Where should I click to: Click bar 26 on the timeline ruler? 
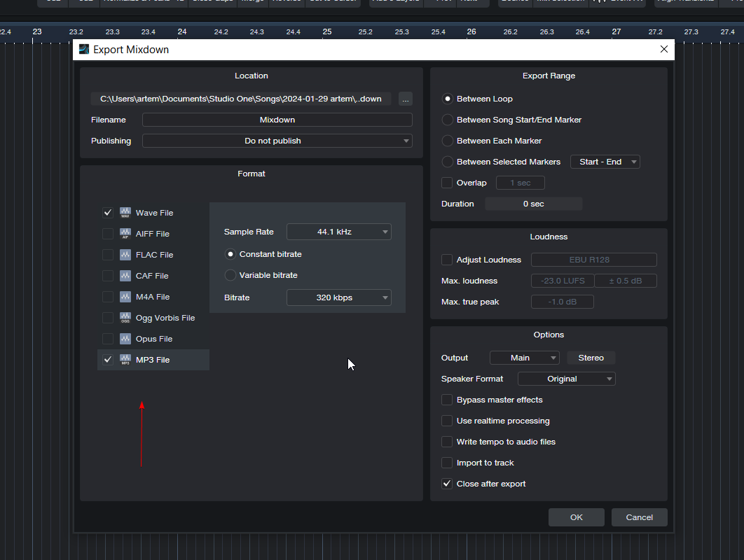471,31
